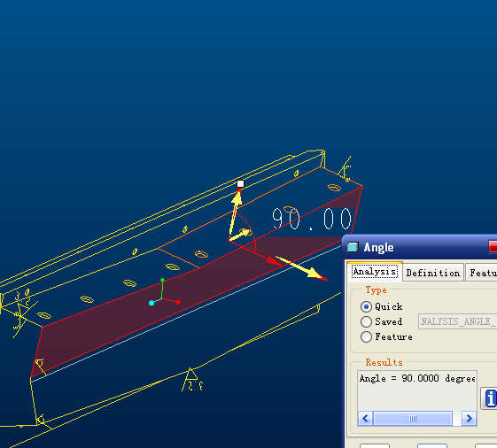Click the Angle = 90.0000 result text
Viewport: 497px width, 448px height.
click(417, 378)
